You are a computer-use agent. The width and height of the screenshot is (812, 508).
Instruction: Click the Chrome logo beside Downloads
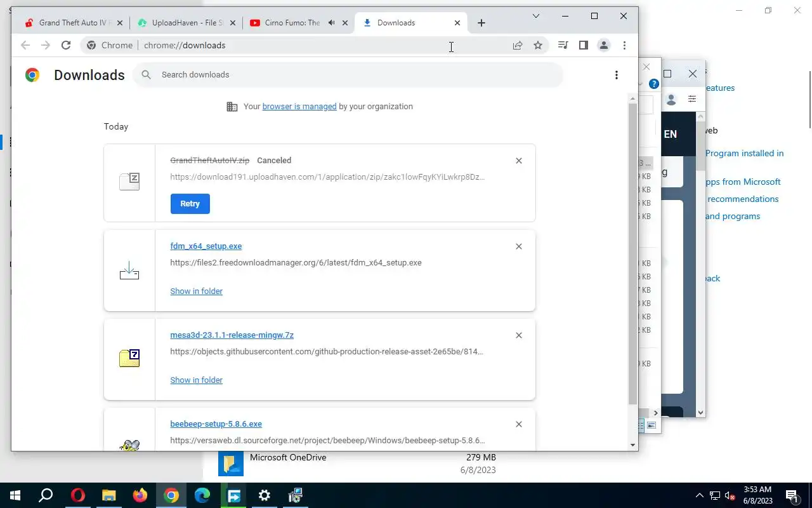[32, 75]
